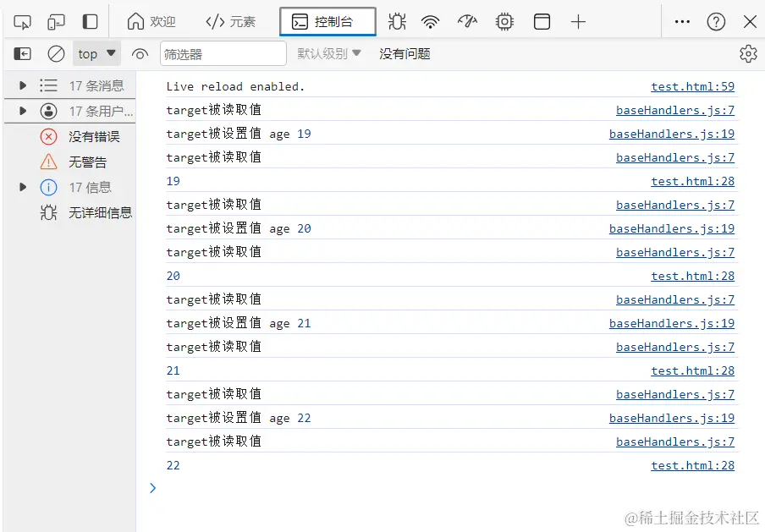Open baseHandlers.js:19 link for age 20
The width and height of the screenshot is (765, 532).
672,228
